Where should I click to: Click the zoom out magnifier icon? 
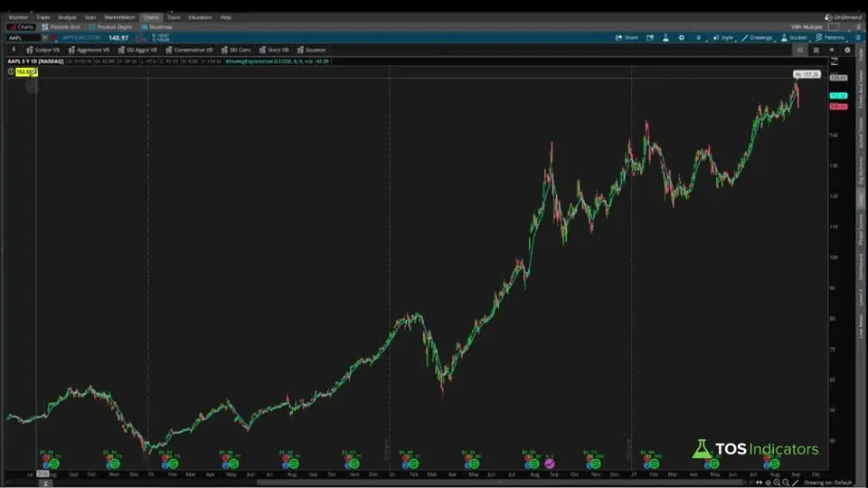click(x=786, y=483)
